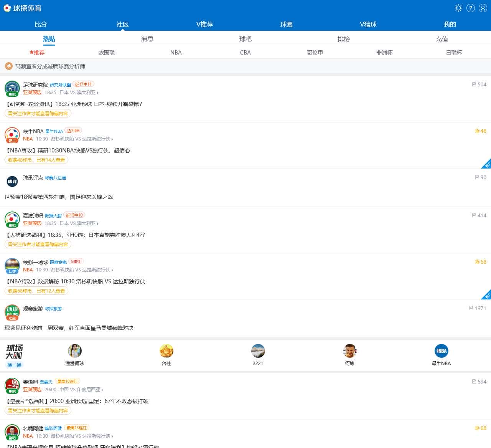The height and width of the screenshot is (448, 491).
Task: Expand the match arrow under 赢波球吧
Action: click(x=98, y=223)
